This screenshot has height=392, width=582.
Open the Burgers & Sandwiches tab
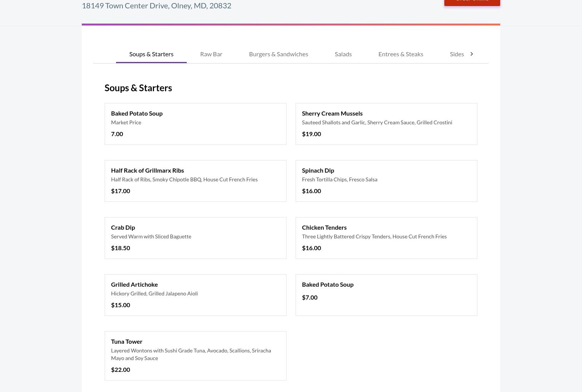pos(278,54)
